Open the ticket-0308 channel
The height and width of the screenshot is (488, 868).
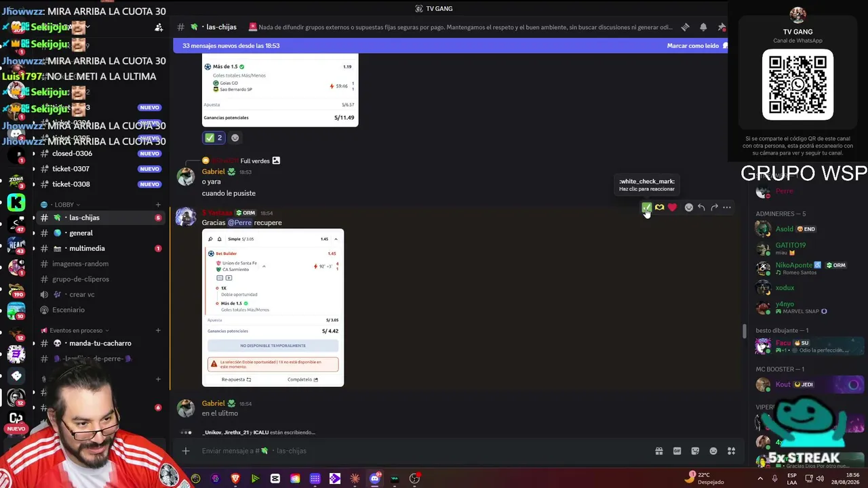(x=102, y=184)
